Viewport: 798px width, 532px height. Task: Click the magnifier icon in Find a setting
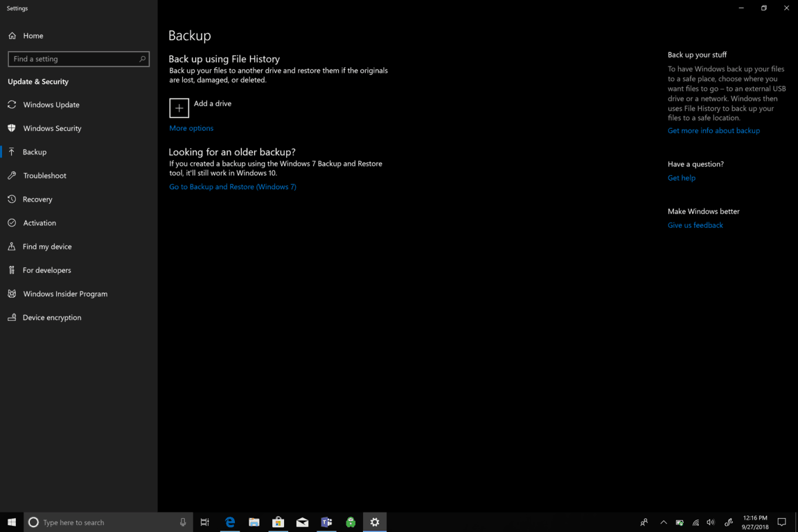click(x=142, y=59)
